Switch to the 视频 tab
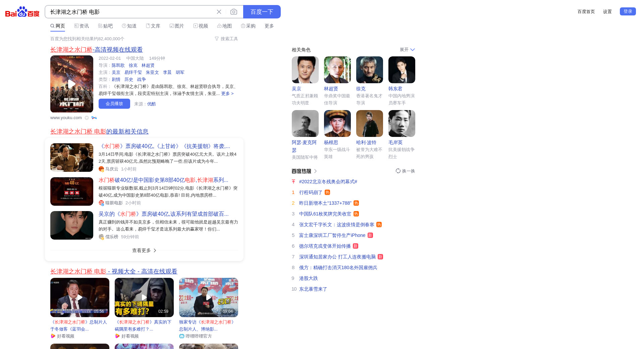Viewport: 644px width, 349px height. 201,26
